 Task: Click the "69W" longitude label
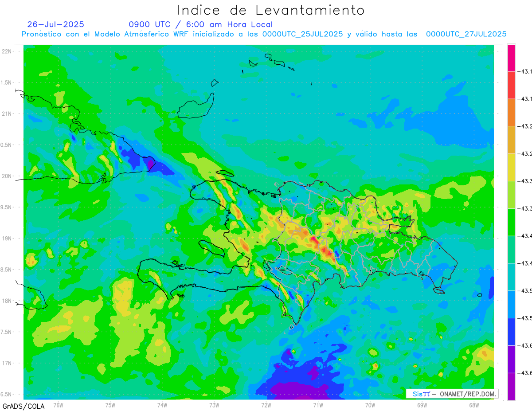422,405
